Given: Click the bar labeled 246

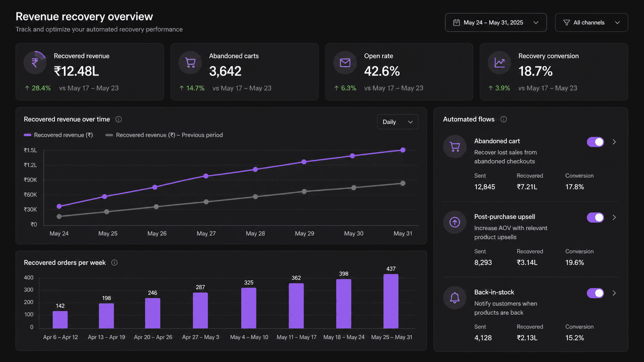Looking at the screenshot, I should pyautogui.click(x=153, y=313).
